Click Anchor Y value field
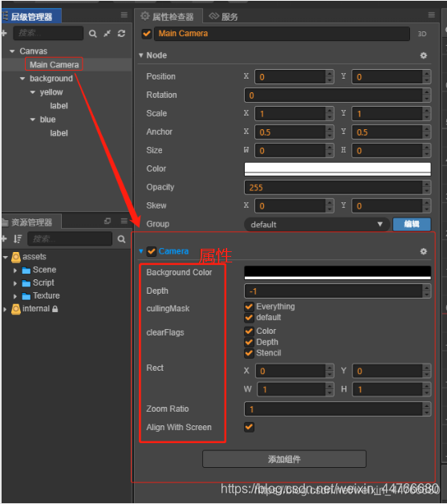Image resolution: width=447 pixels, height=504 pixels. click(387, 132)
